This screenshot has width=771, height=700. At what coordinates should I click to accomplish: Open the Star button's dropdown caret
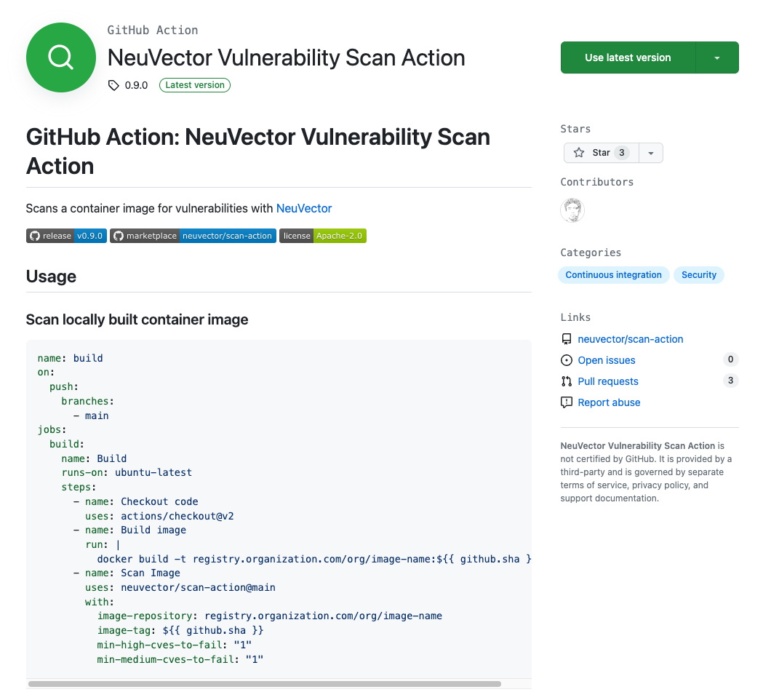click(650, 153)
